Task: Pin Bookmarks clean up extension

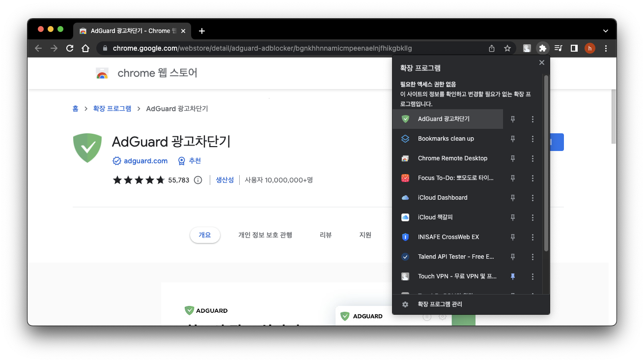Action: (513, 139)
